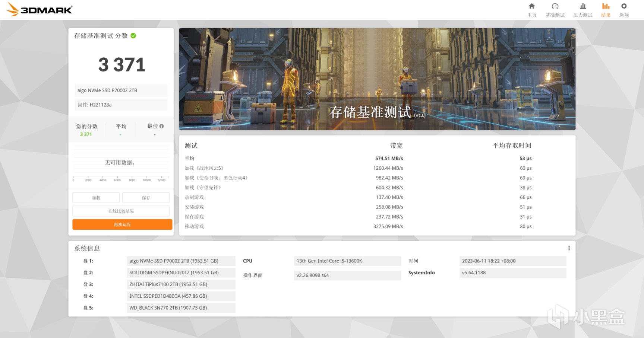Click the time field 2023-06-11 18:22
The width and height of the screenshot is (644, 338).
coord(513,261)
